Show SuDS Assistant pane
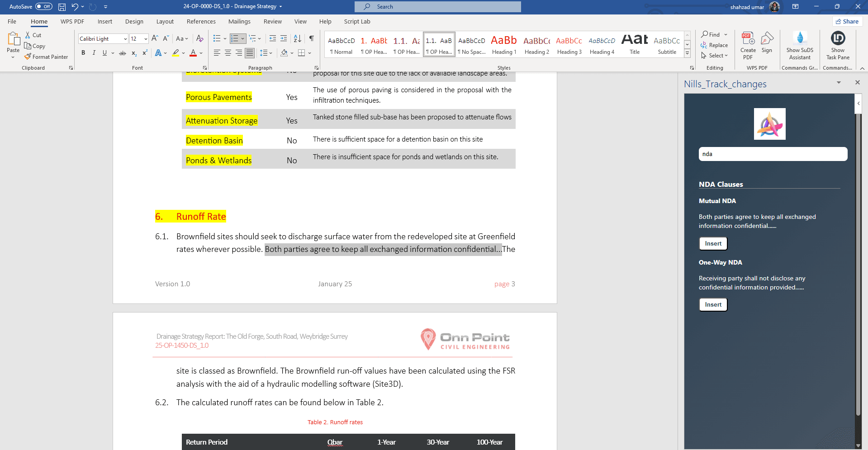Image resolution: width=868 pixels, height=450 pixels. 800,46
